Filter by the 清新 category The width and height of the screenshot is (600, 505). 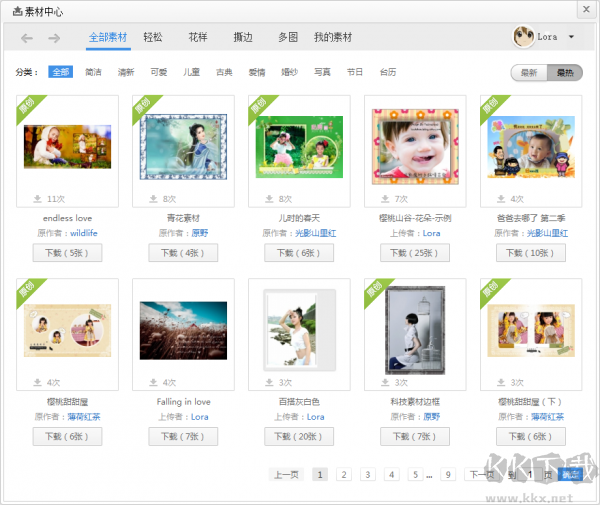(126, 72)
